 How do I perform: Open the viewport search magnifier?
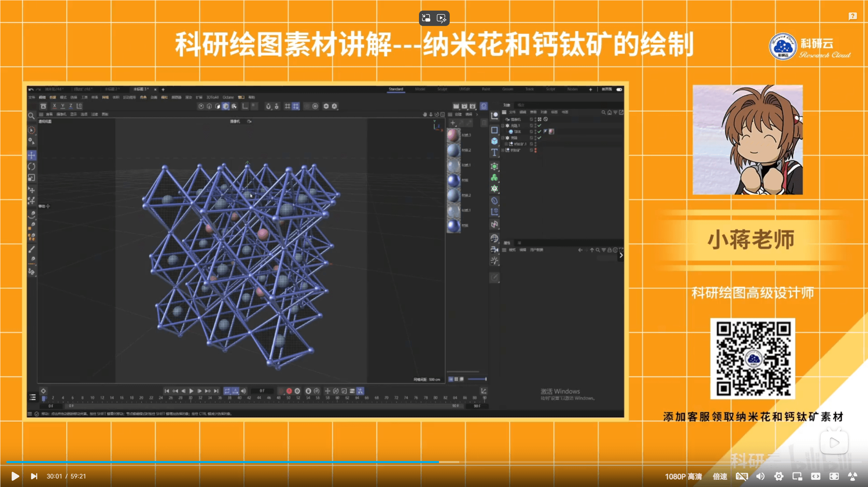click(31, 116)
